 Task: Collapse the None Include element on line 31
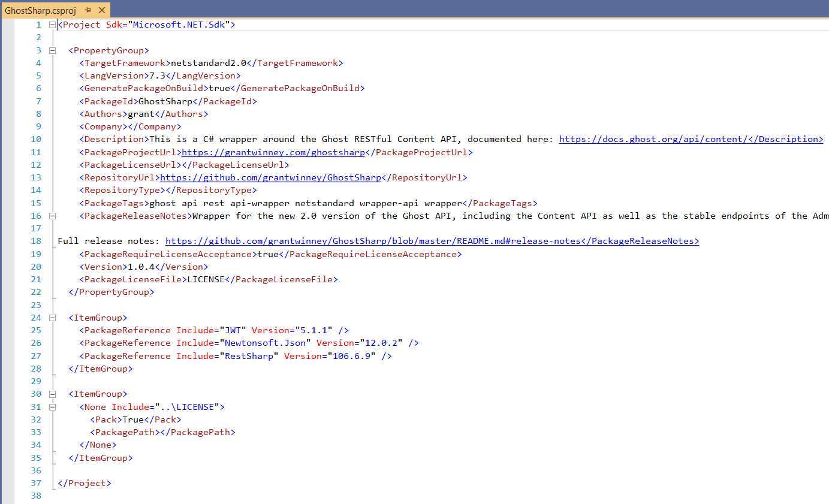pos(52,407)
